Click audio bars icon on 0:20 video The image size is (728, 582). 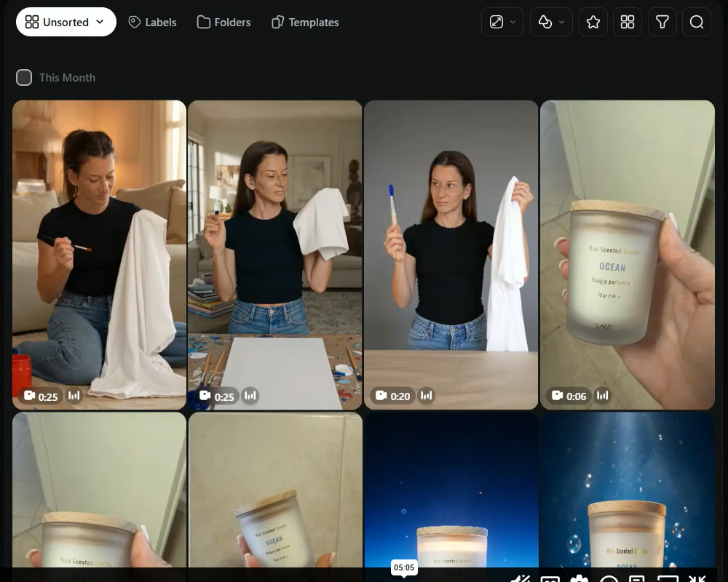(426, 396)
